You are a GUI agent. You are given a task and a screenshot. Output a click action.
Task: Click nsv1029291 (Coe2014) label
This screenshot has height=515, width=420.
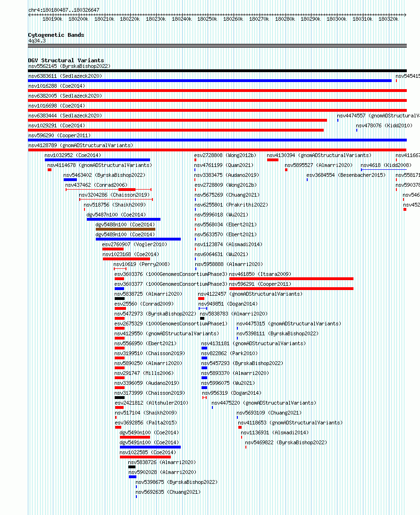tap(57, 125)
